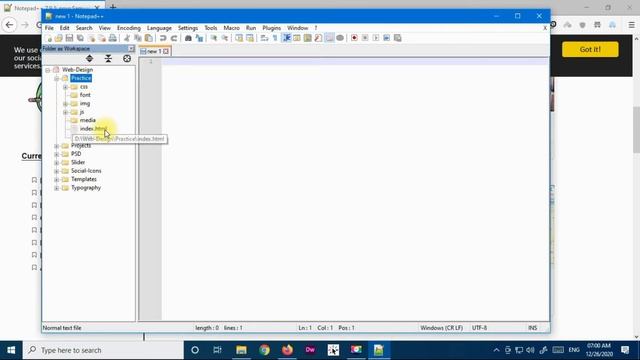
Task: Save recorded macro icon
Action: tap(398, 38)
